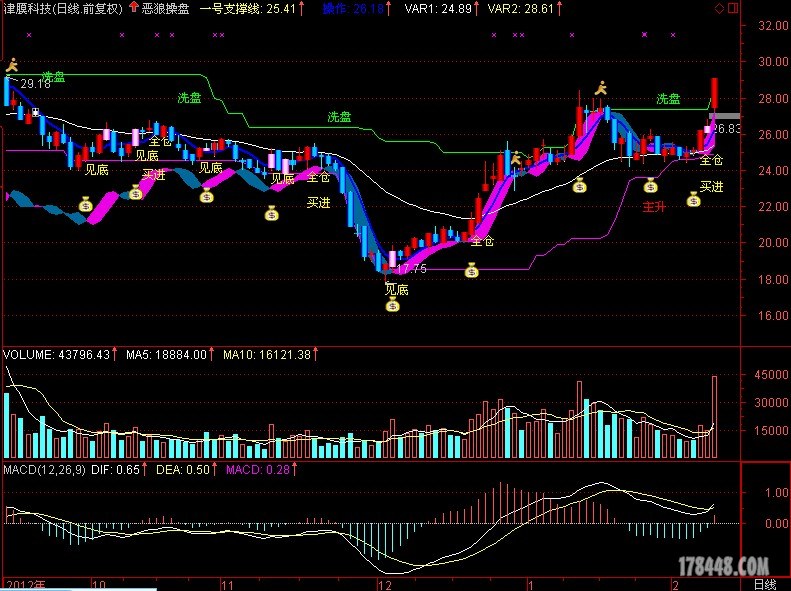Image resolution: width=791 pixels, height=591 pixels.
Task: Click the money bag below the lowest 见底 label
Action: (392, 304)
